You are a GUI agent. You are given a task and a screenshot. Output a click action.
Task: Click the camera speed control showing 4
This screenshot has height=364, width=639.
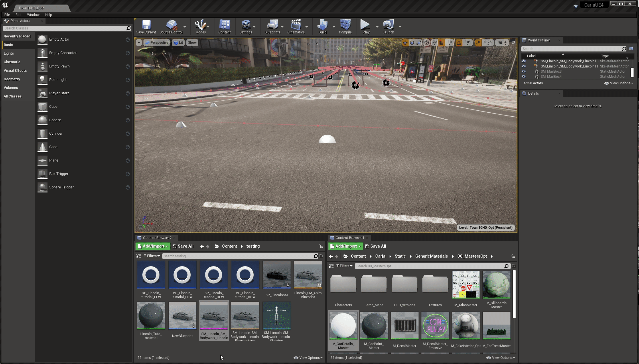coord(502,42)
